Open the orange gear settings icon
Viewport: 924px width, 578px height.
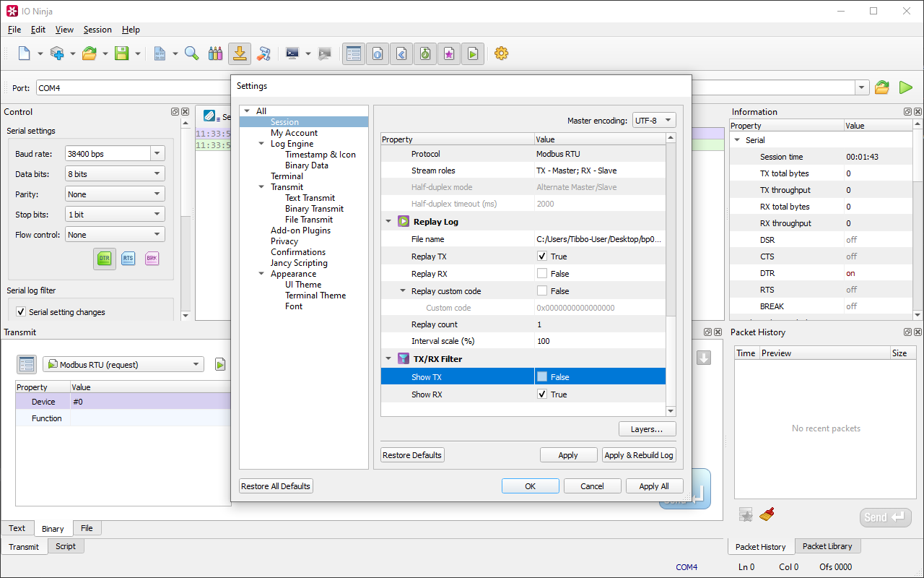coord(502,53)
